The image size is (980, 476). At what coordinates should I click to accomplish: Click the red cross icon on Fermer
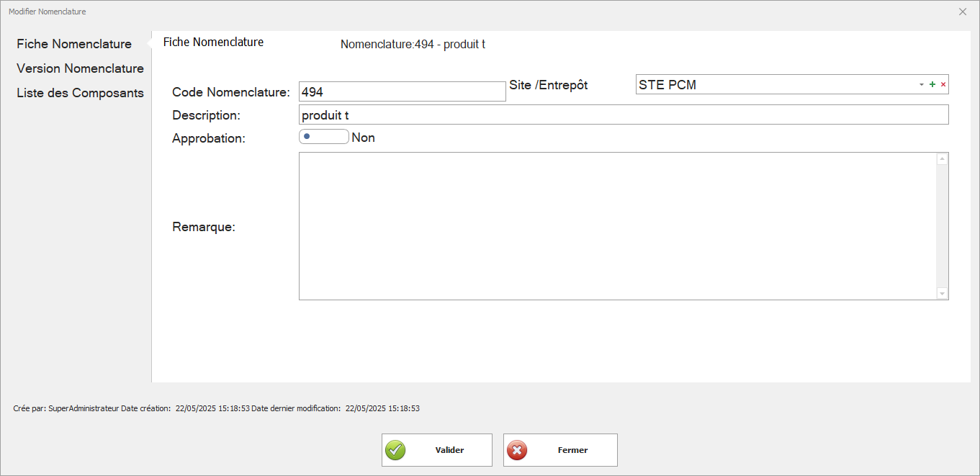click(517, 450)
